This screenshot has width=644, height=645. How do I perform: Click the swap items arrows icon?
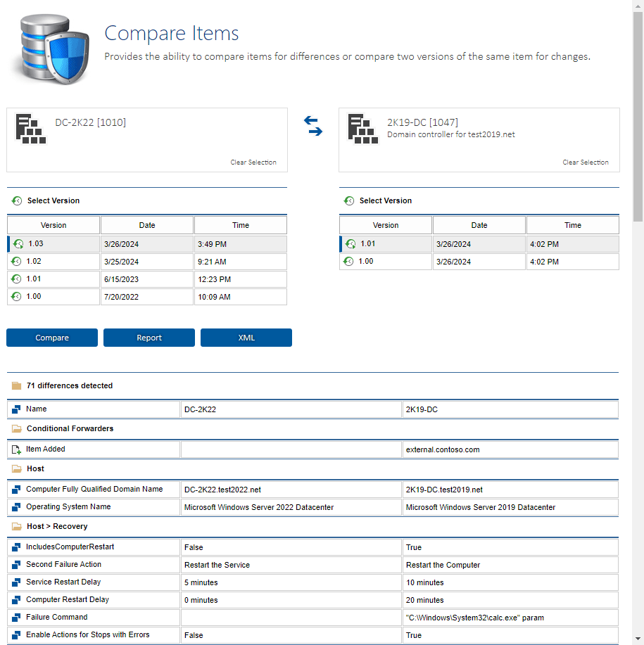coord(313,126)
